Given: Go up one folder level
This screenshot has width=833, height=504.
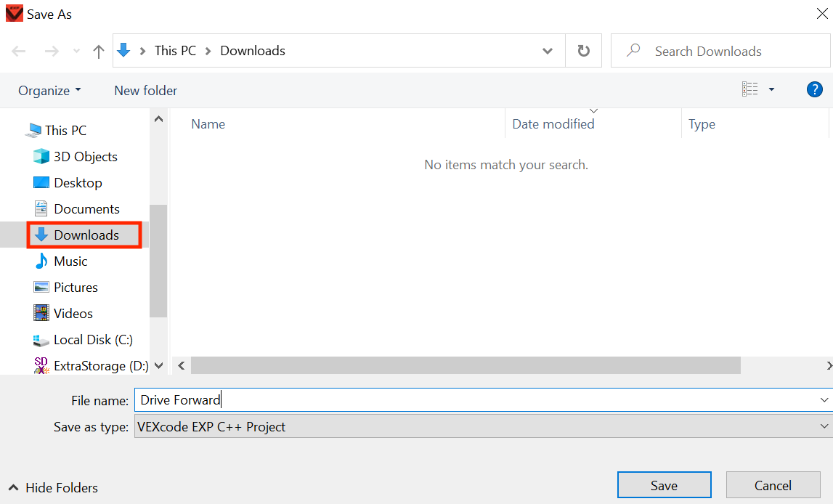Looking at the screenshot, I should coord(98,51).
